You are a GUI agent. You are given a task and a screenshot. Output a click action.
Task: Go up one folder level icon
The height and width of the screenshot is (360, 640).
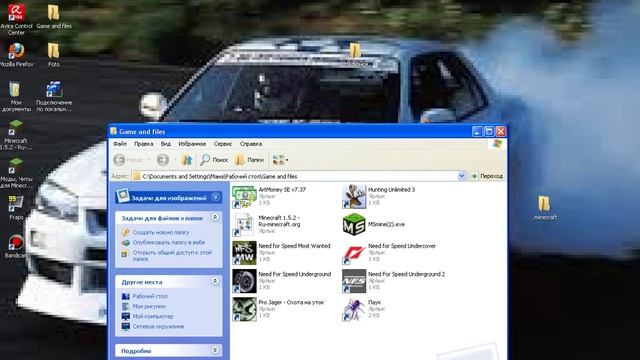coord(187,160)
